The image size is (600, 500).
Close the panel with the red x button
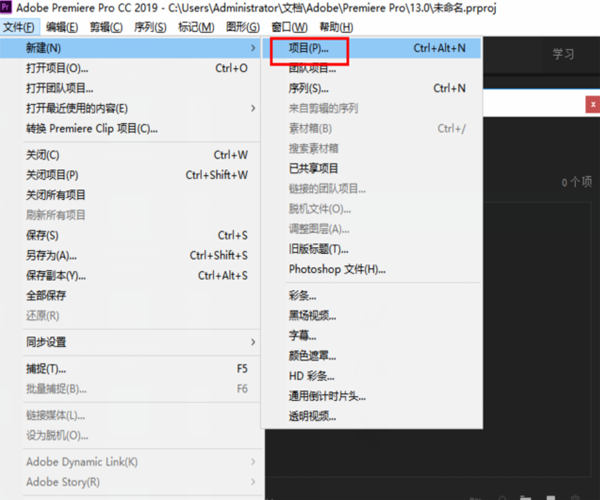pos(593,104)
